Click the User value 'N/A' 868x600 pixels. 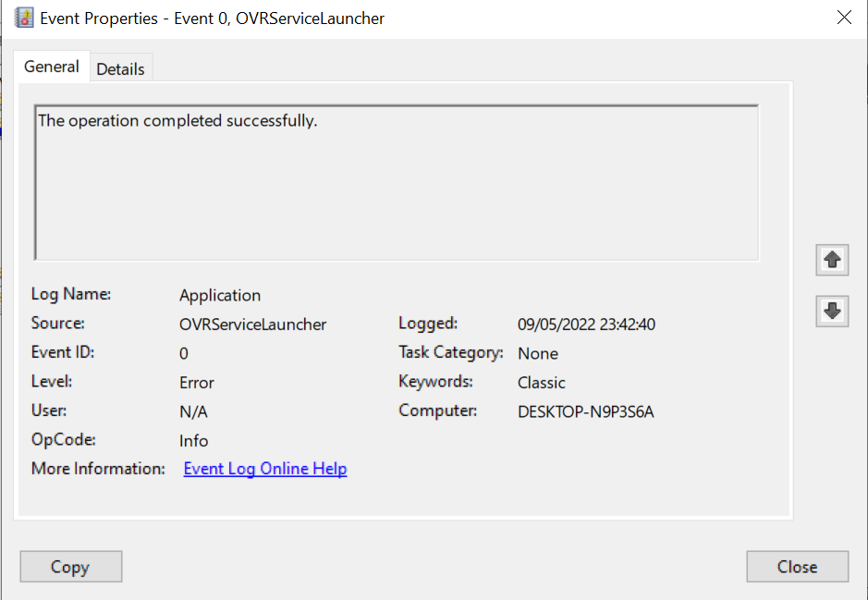coord(193,411)
